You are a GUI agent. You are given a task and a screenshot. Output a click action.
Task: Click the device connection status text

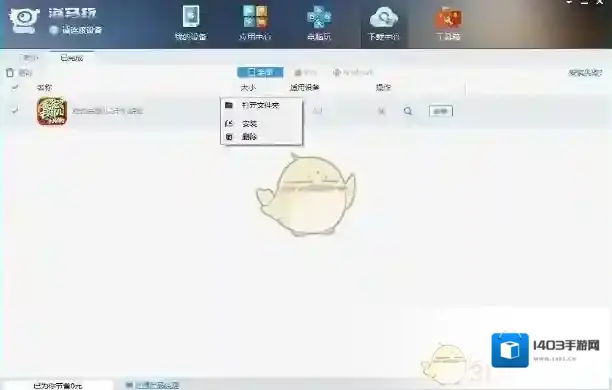coord(82,30)
